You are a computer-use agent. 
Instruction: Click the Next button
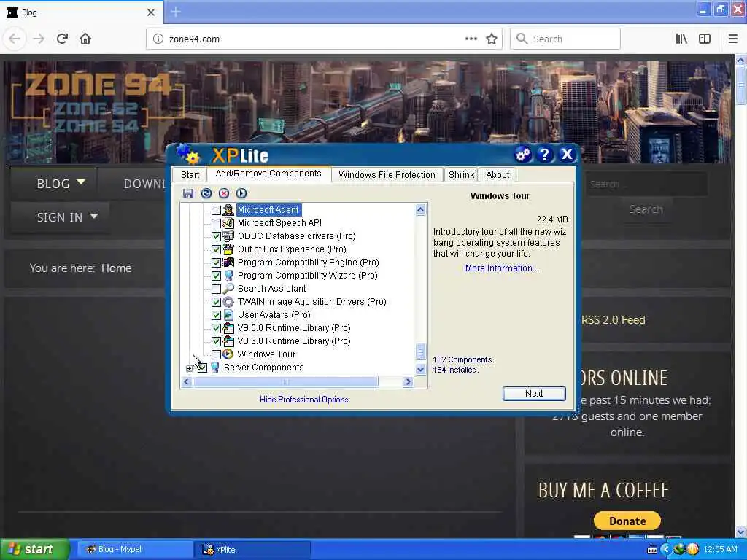tap(534, 393)
